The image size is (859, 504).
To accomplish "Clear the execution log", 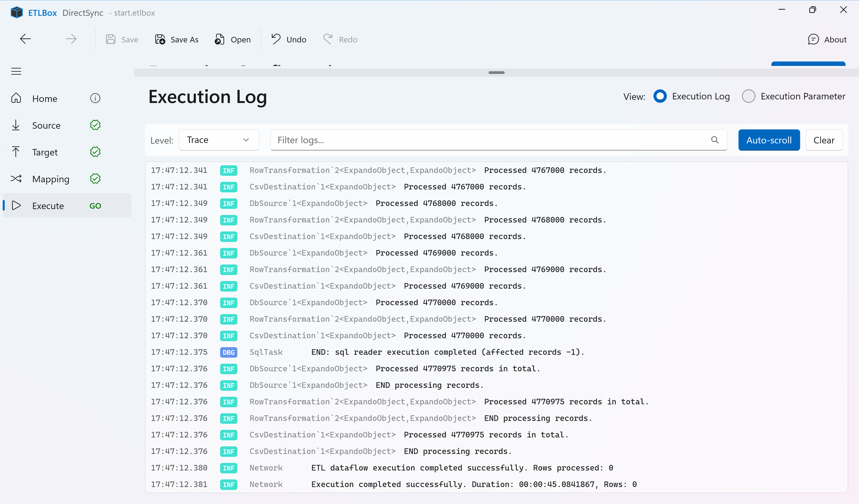I will 824,140.
